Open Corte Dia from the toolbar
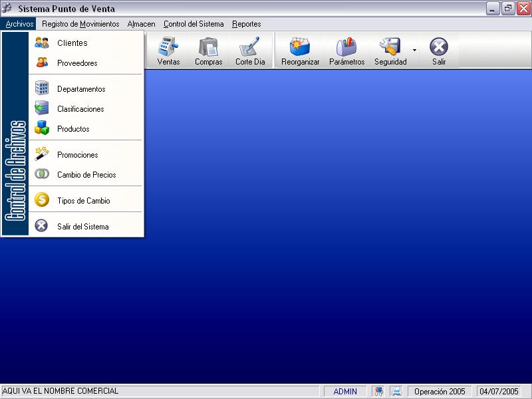 click(x=250, y=51)
